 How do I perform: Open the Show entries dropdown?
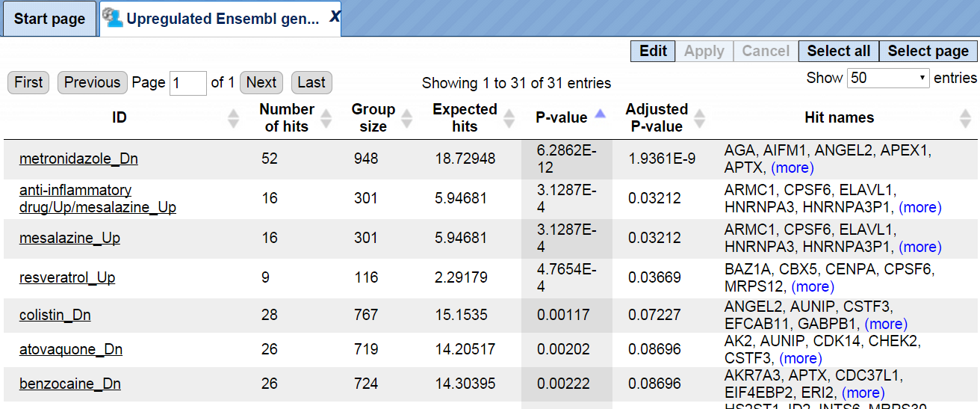[x=888, y=78]
